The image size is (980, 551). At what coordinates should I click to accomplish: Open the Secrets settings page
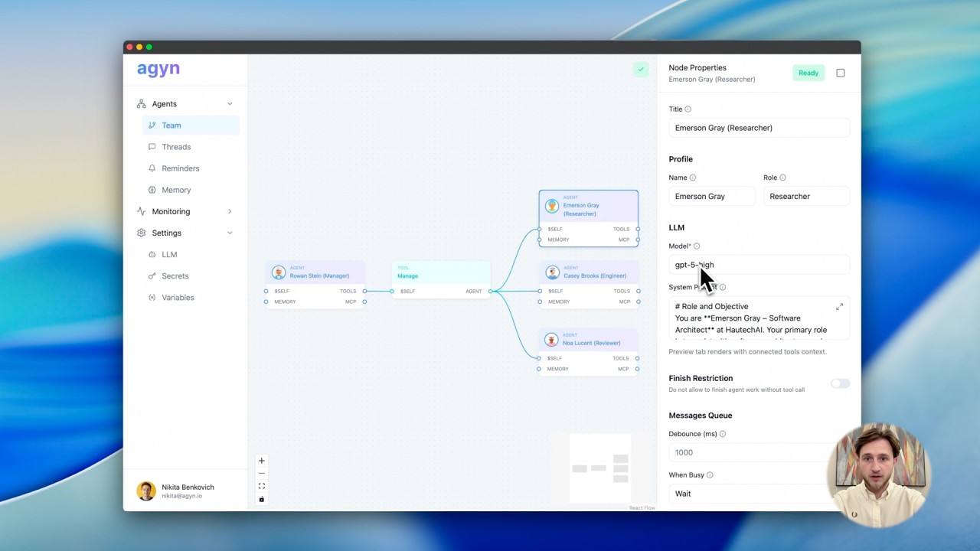(x=191, y=275)
